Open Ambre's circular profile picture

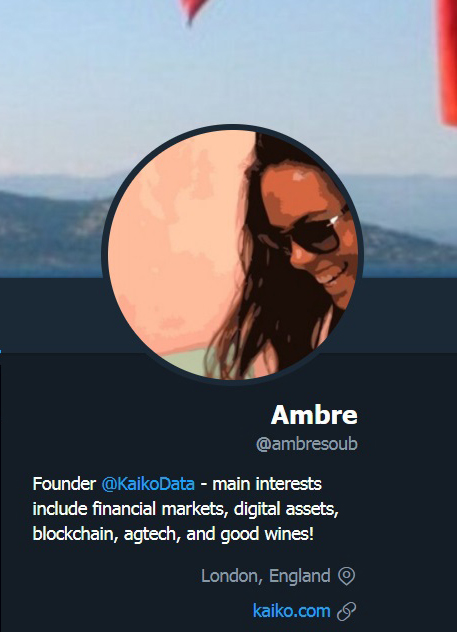[233, 254]
